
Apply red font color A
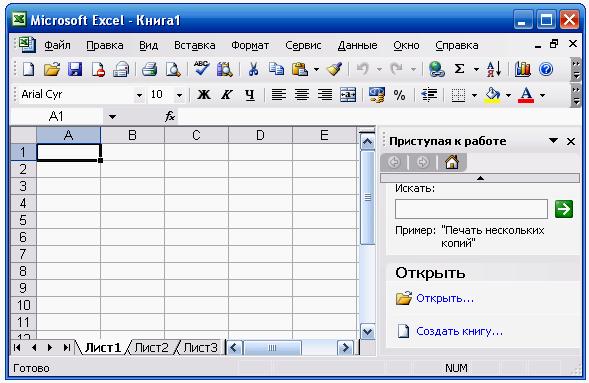point(526,95)
